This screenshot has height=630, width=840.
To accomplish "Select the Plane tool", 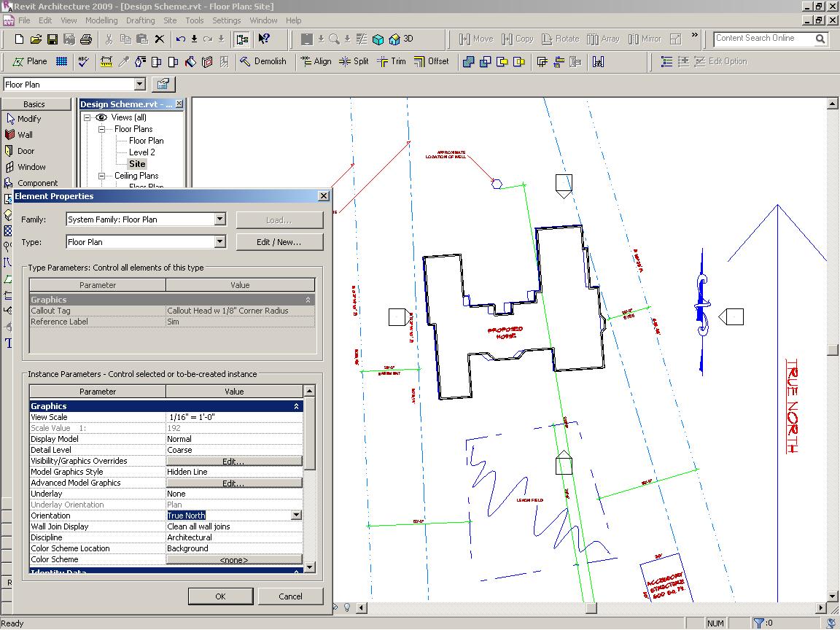I will (29, 62).
